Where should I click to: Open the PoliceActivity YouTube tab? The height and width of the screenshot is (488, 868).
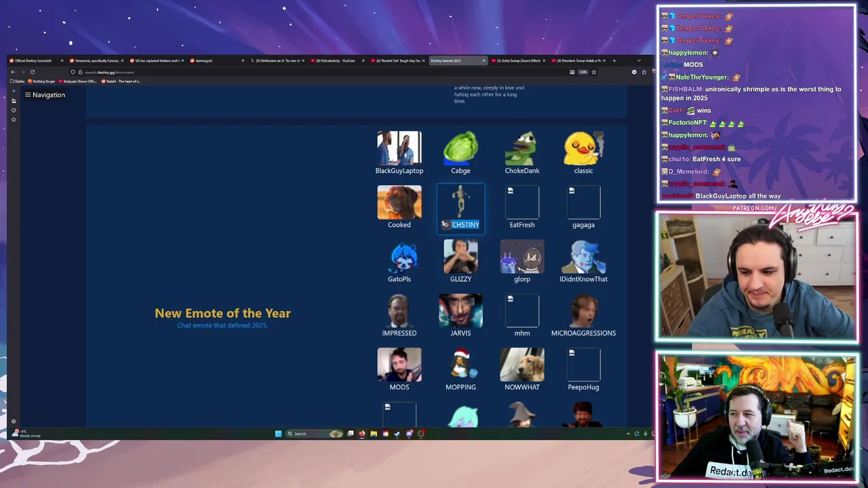[x=338, y=60]
